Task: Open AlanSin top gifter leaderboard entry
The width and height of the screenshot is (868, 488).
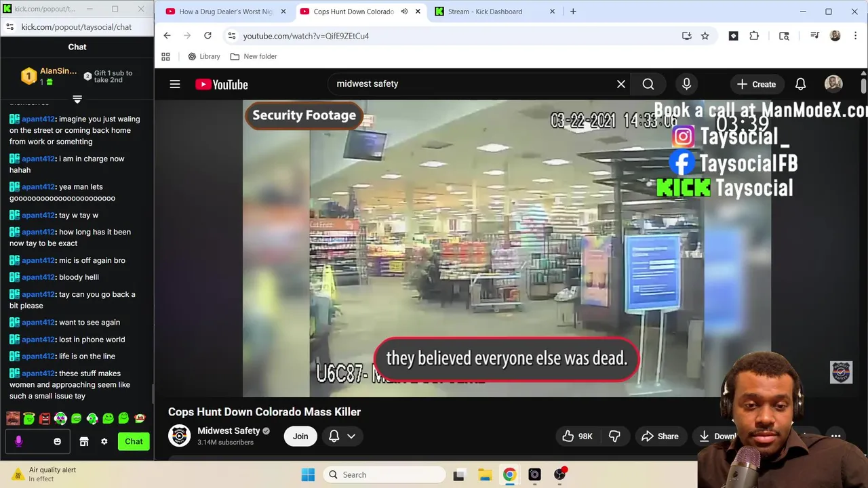Action: (50, 76)
